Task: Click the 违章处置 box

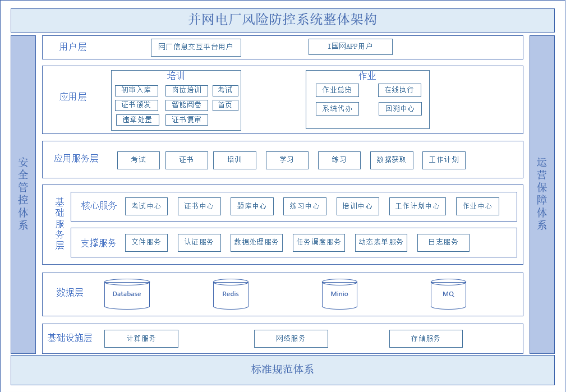Action: 137,120
